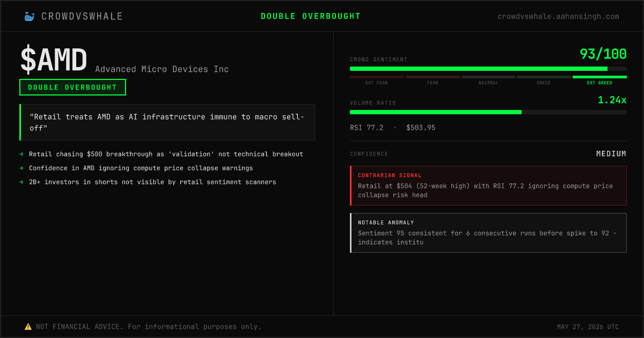Screen dimensions: 644x338
Task: Click the EXT FEAR scale segment
Action: [377, 80]
